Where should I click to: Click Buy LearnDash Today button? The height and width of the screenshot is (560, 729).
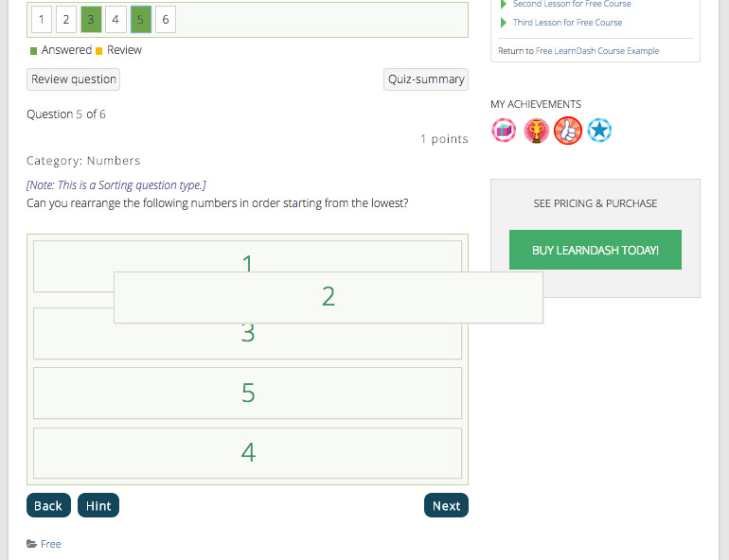tap(595, 251)
